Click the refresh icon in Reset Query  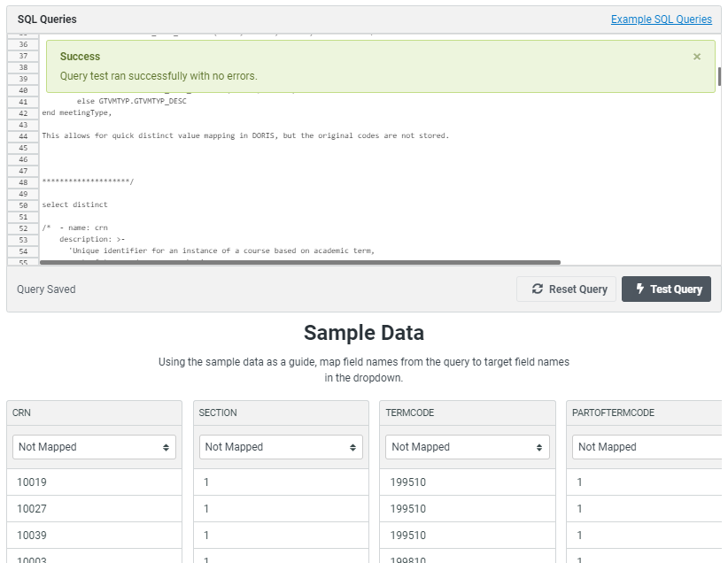538,289
